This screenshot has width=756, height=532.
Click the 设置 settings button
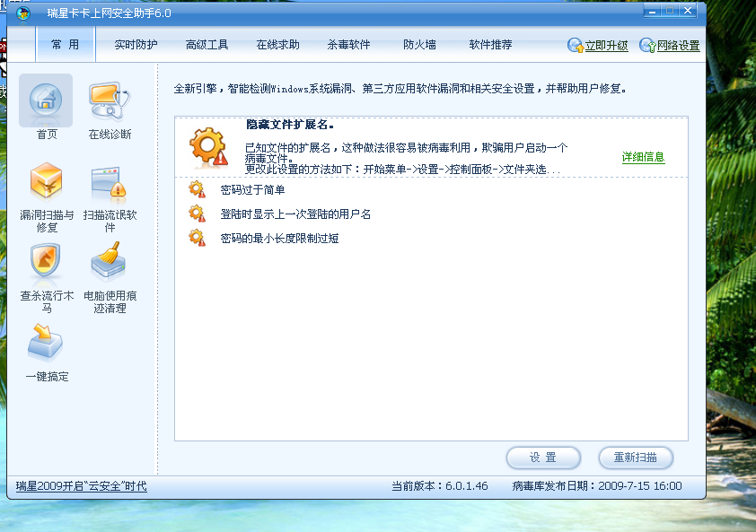tap(543, 458)
